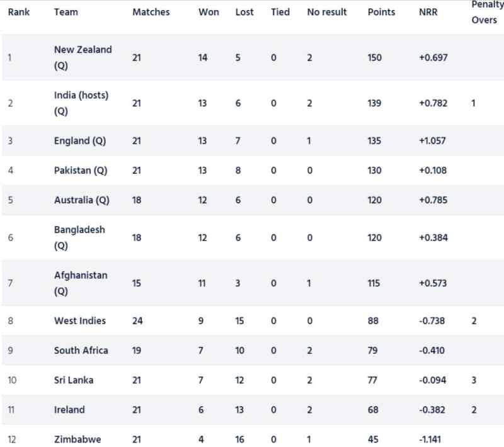Select the Penalty Overs column header
This screenshot has width=504, height=447.
coord(486,12)
